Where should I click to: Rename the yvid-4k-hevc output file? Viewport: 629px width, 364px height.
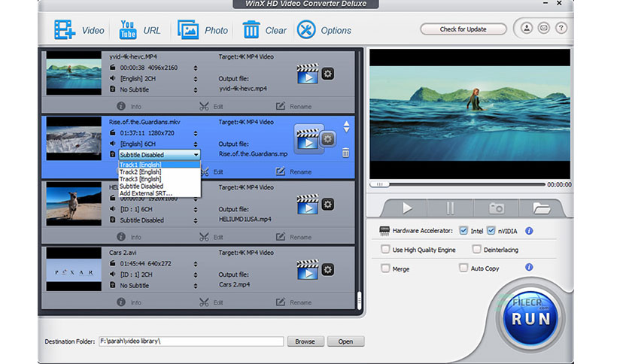click(293, 106)
